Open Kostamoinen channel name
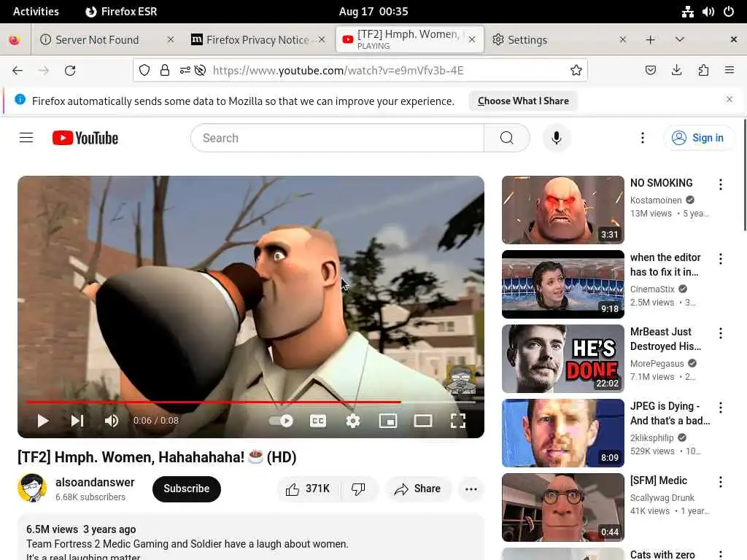Screen dimensions: 747x560 656,200
